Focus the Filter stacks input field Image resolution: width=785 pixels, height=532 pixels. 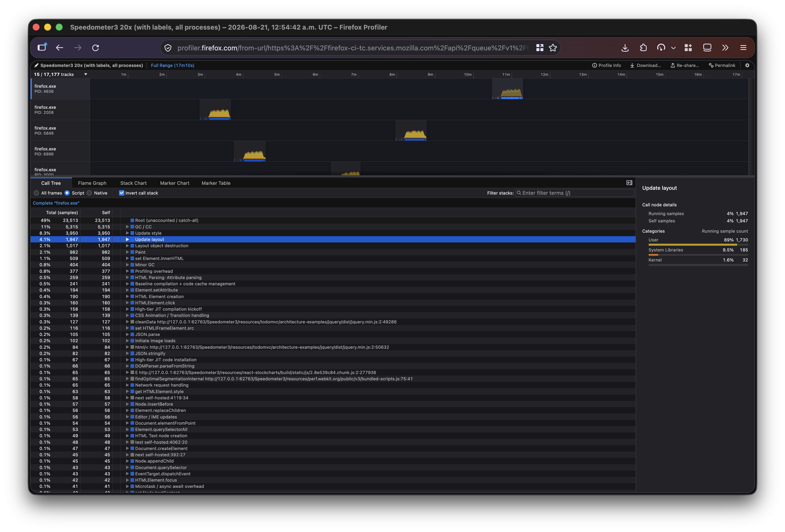574,193
